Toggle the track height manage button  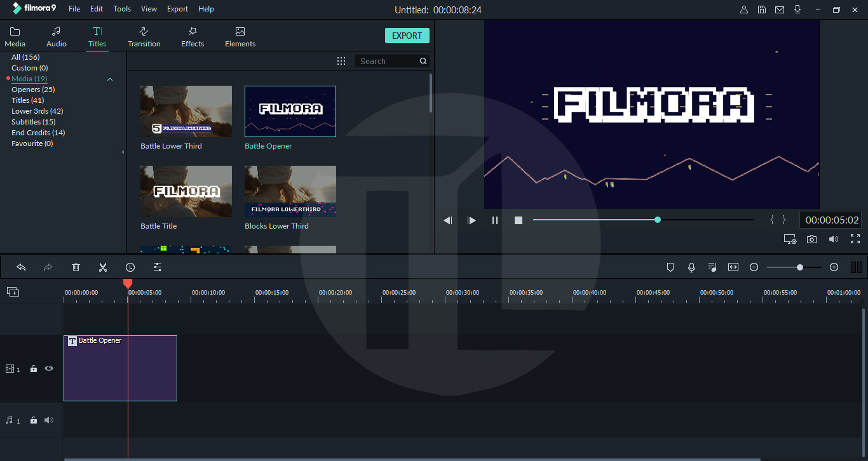coord(856,267)
